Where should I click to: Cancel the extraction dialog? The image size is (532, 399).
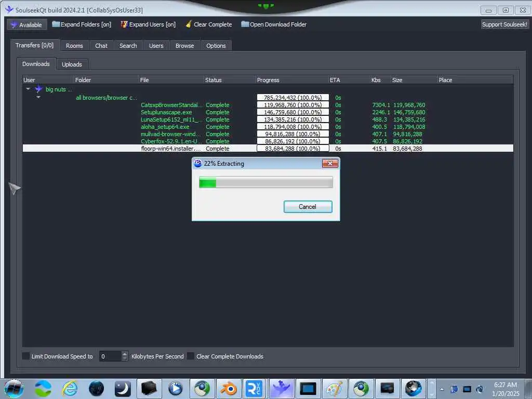click(308, 207)
